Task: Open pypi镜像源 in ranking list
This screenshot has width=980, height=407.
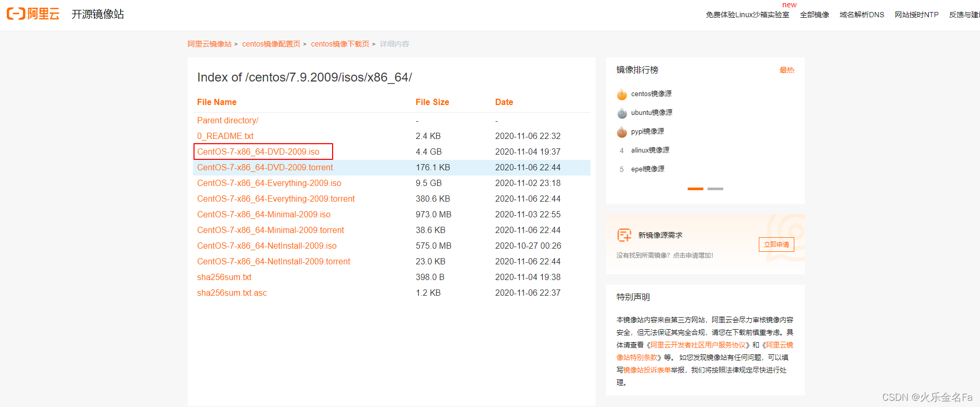Action: pos(647,131)
